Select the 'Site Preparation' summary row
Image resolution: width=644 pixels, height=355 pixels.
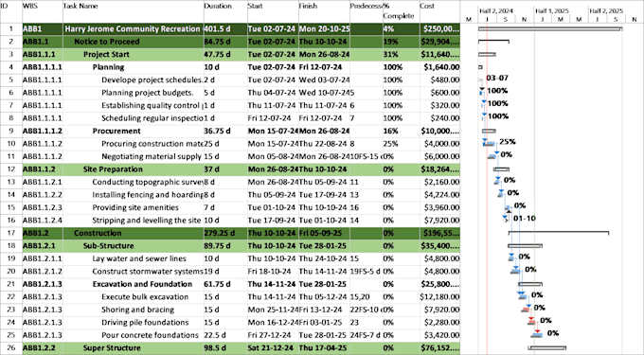coord(230,169)
